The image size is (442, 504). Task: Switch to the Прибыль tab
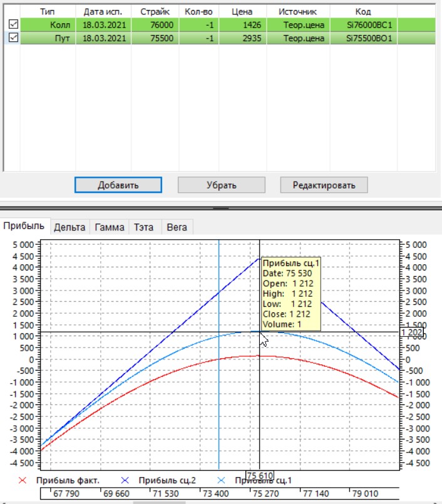pos(24,227)
